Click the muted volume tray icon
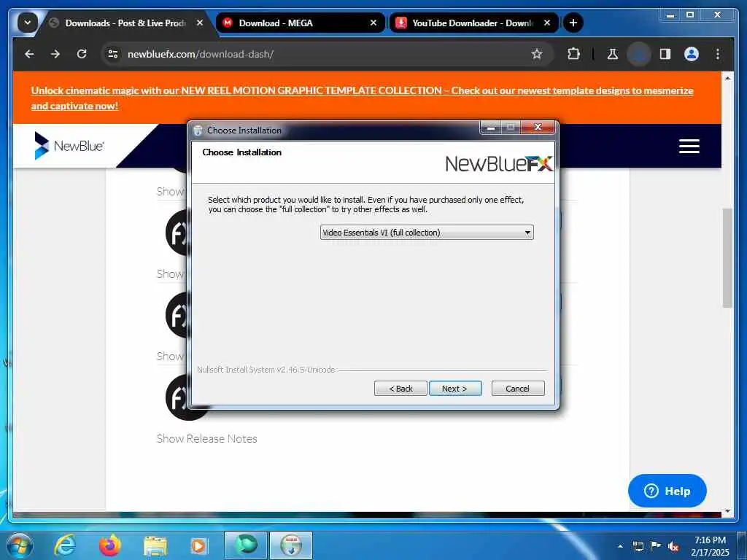Viewport: 747px width, 560px height. (673, 547)
